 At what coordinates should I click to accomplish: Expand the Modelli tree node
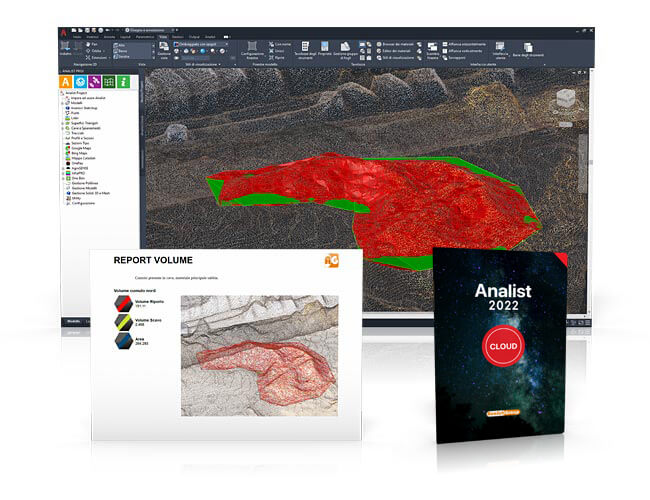(63, 103)
